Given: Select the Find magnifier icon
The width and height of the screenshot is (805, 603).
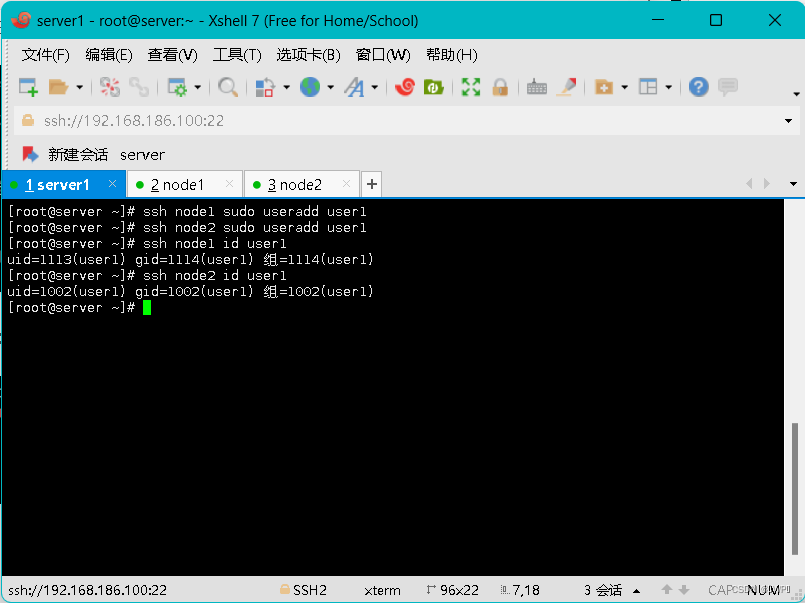Looking at the screenshot, I should point(227,87).
